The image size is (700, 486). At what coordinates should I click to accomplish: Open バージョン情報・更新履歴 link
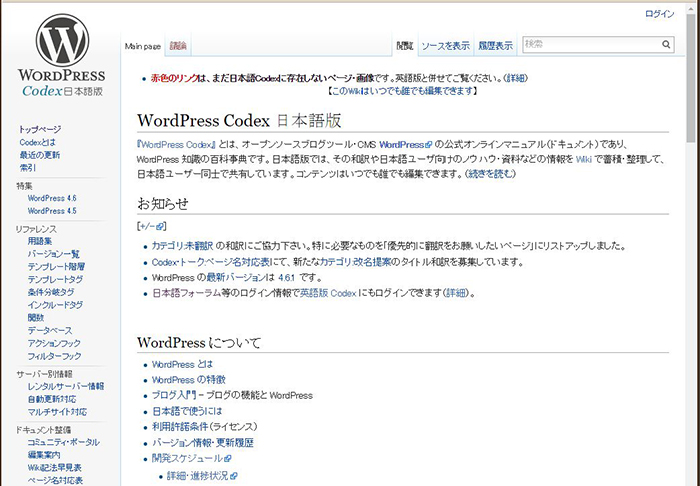tap(203, 443)
